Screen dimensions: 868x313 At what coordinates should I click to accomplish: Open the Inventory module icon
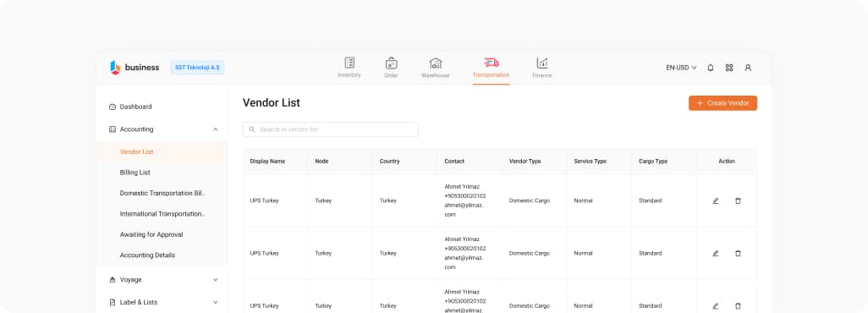pos(349,63)
